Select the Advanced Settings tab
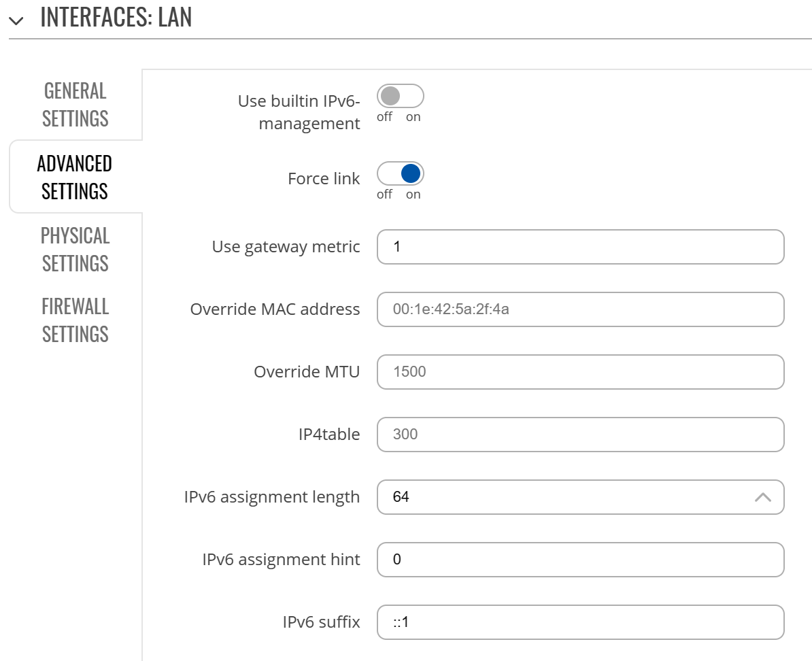 tap(75, 177)
